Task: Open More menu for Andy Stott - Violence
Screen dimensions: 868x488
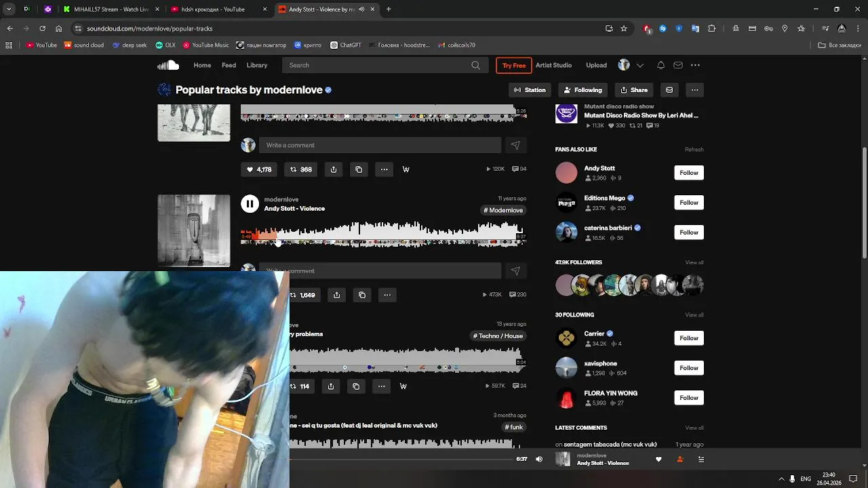Action: 387,295
